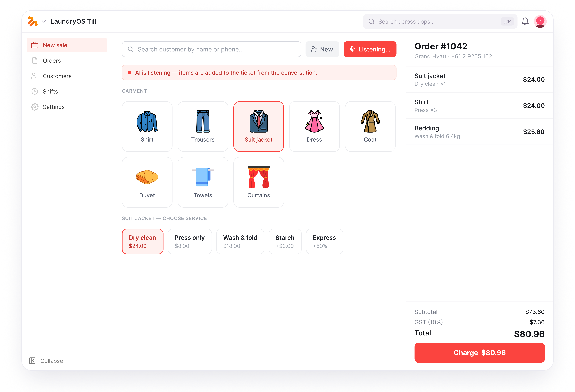Choose the Duvet garment
The height and width of the screenshot is (392, 575).
point(147,182)
